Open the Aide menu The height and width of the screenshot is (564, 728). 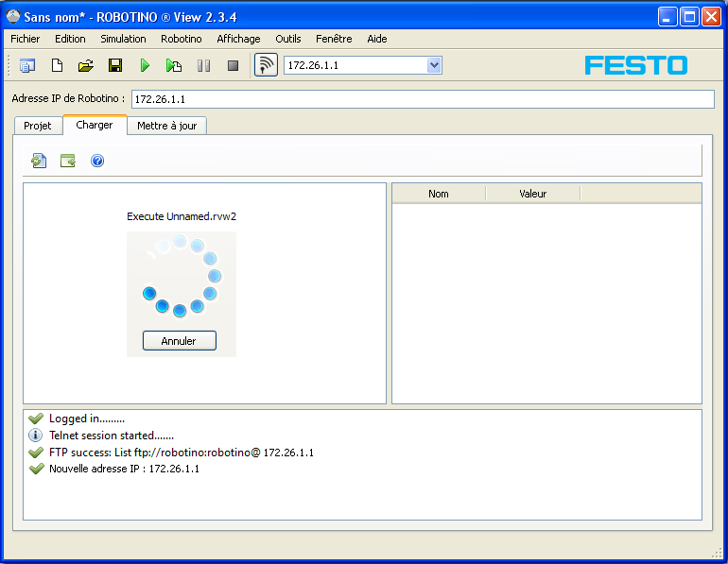[377, 39]
